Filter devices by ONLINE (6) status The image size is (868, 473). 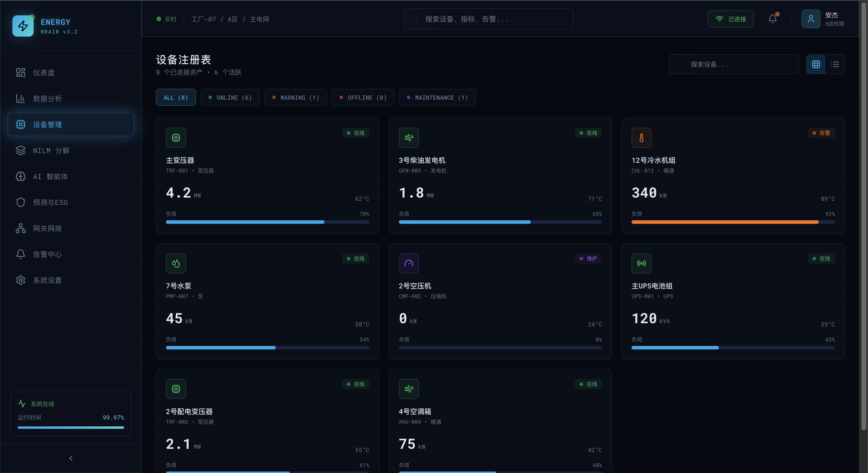230,98
